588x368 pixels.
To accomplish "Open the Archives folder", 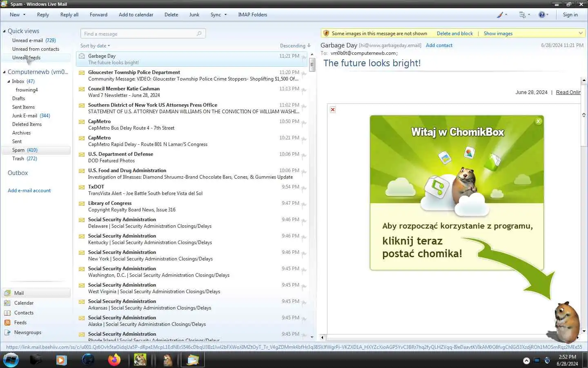I will pyautogui.click(x=21, y=133).
